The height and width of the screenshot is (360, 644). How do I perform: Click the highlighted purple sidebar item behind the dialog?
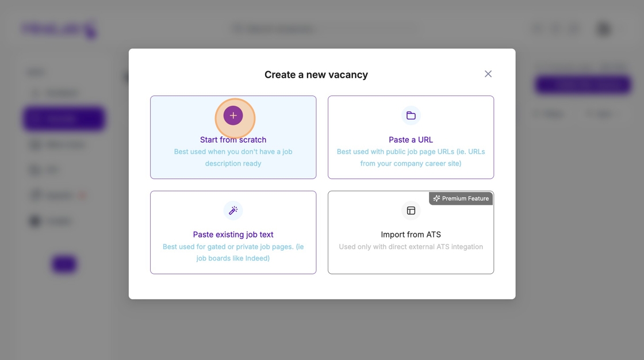[64, 118]
